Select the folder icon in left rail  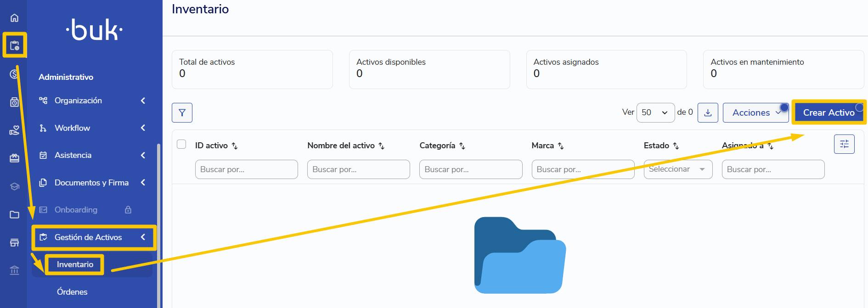coord(14,214)
